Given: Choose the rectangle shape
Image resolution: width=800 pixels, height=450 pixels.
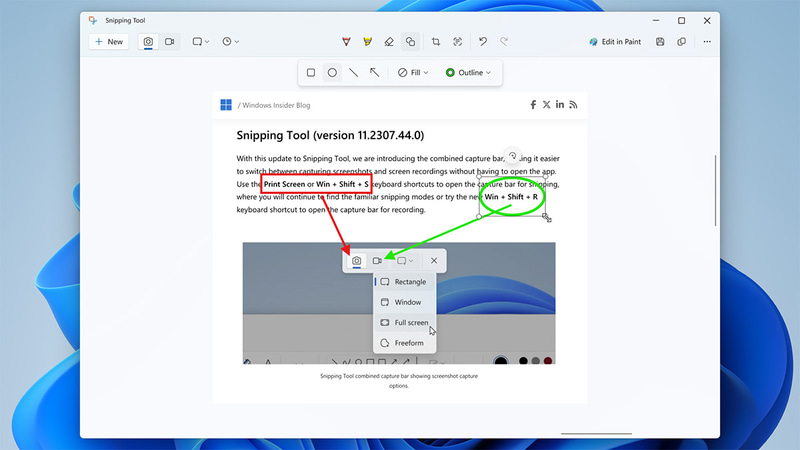Looking at the screenshot, I should pyautogui.click(x=311, y=72).
